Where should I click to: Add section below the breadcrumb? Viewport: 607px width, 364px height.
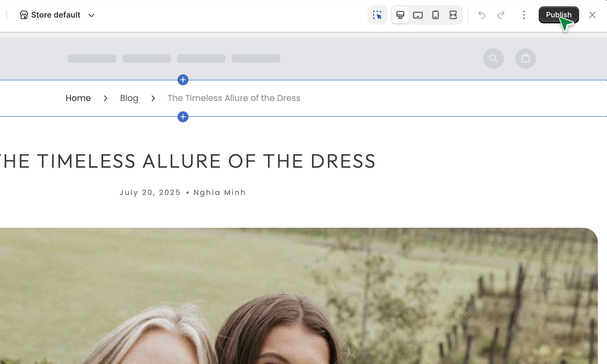tap(183, 117)
